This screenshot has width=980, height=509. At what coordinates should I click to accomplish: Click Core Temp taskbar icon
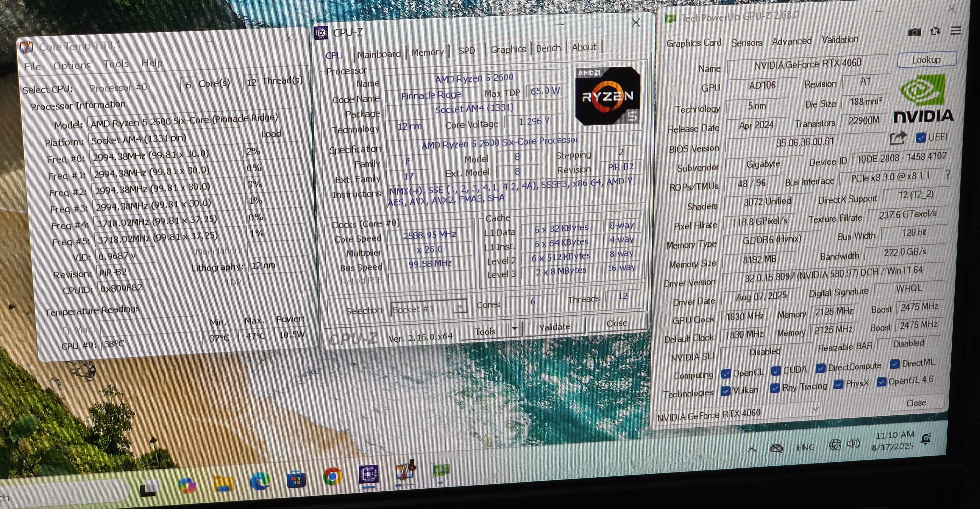[x=405, y=471]
